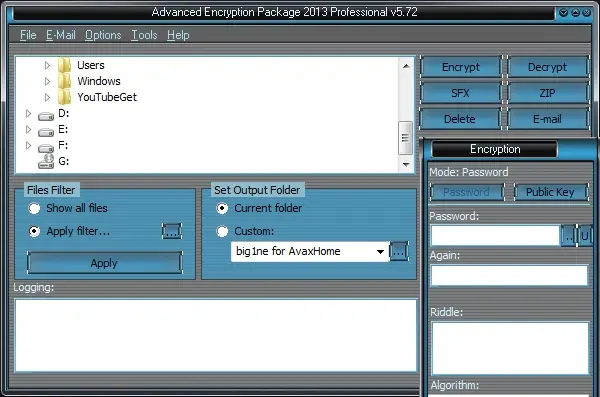Select the G: network drive icon
This screenshot has height=397, width=600.
[46, 161]
